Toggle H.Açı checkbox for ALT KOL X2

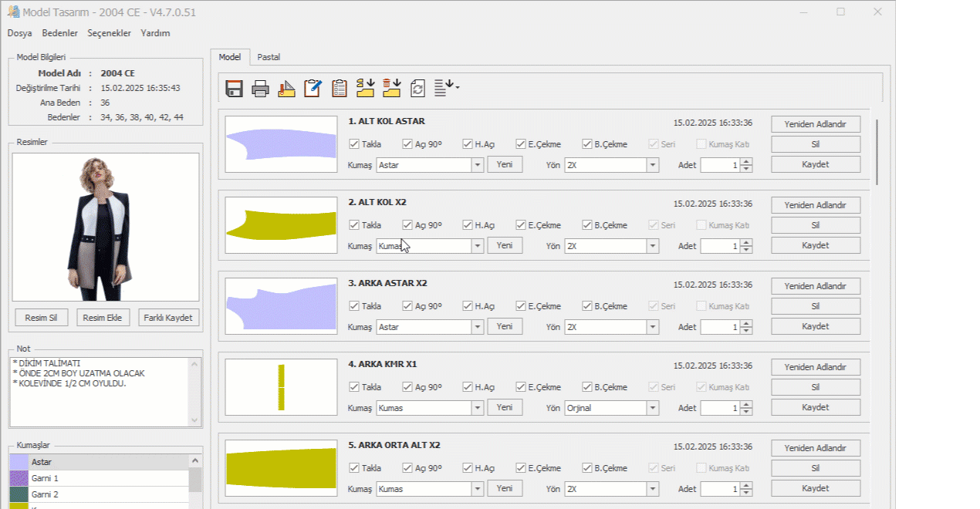468,225
